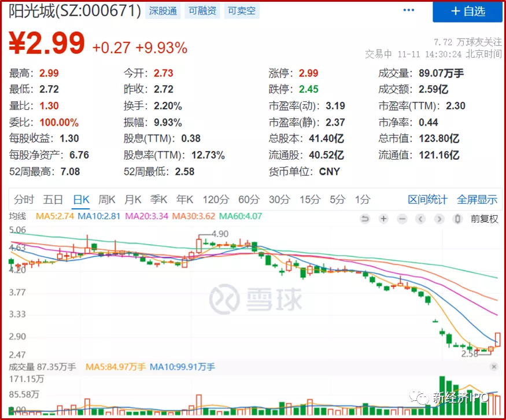Switch to the 分时 chart tab
Image resolution: width=506 pixels, height=420 pixels.
(24, 200)
